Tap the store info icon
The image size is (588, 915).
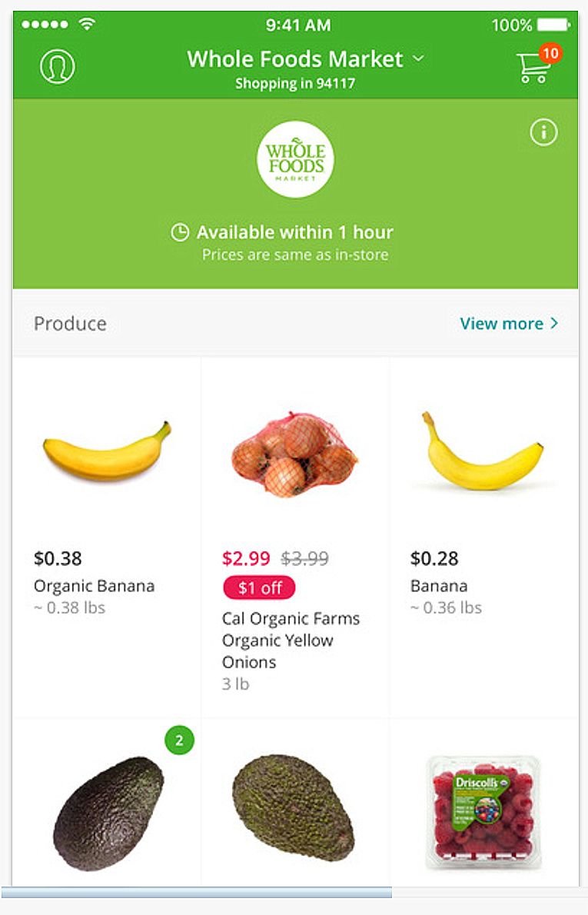pyautogui.click(x=543, y=133)
